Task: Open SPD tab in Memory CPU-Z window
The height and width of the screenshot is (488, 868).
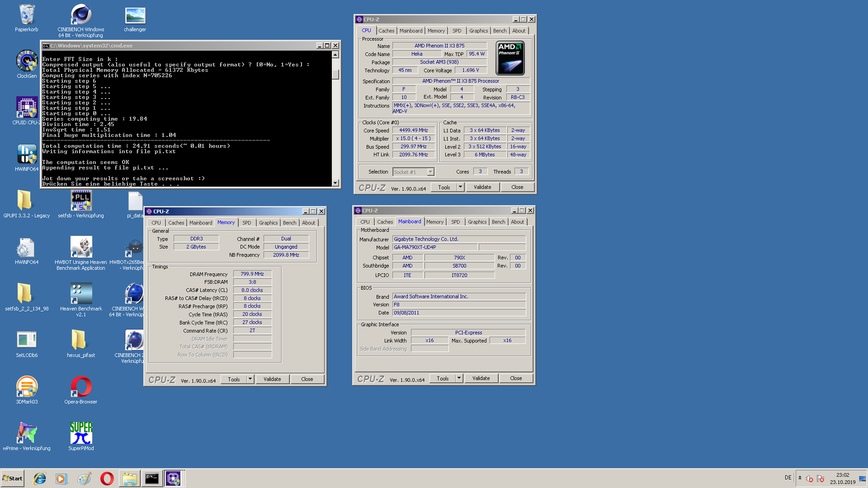Action: (x=246, y=223)
